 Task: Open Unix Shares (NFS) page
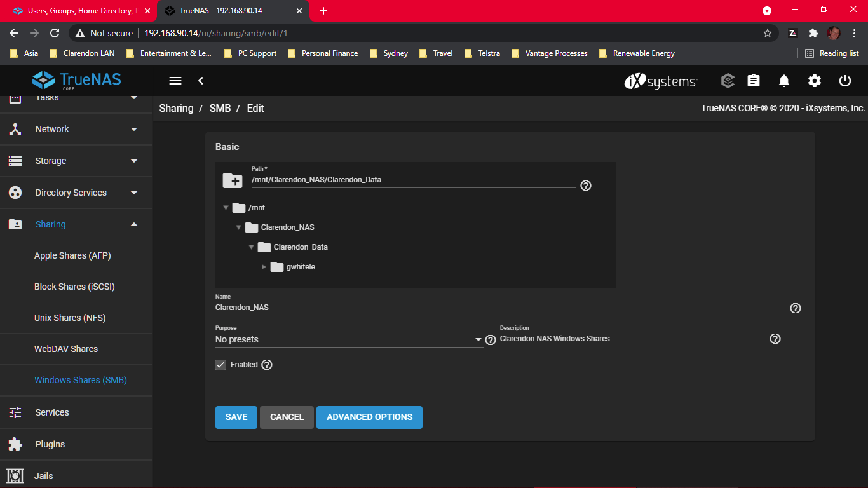76,318
